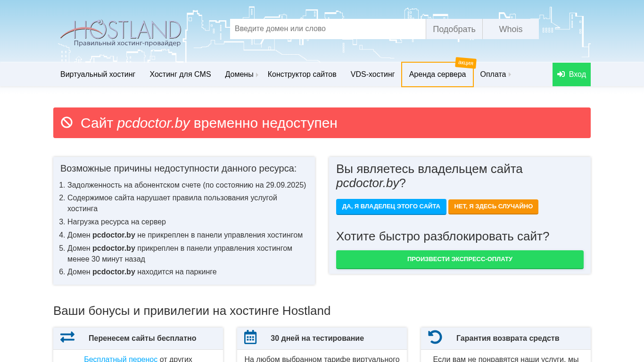Click the calendar icon for 30-day testing
The image size is (644, 362).
click(250, 337)
